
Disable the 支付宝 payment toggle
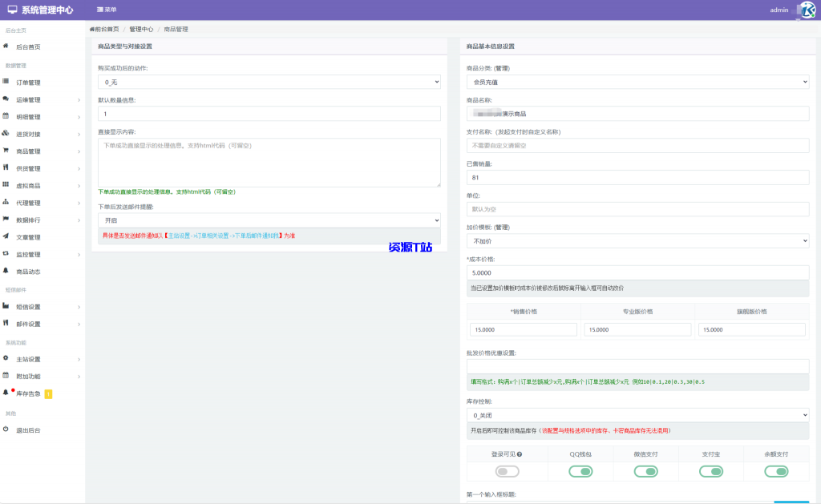point(710,471)
